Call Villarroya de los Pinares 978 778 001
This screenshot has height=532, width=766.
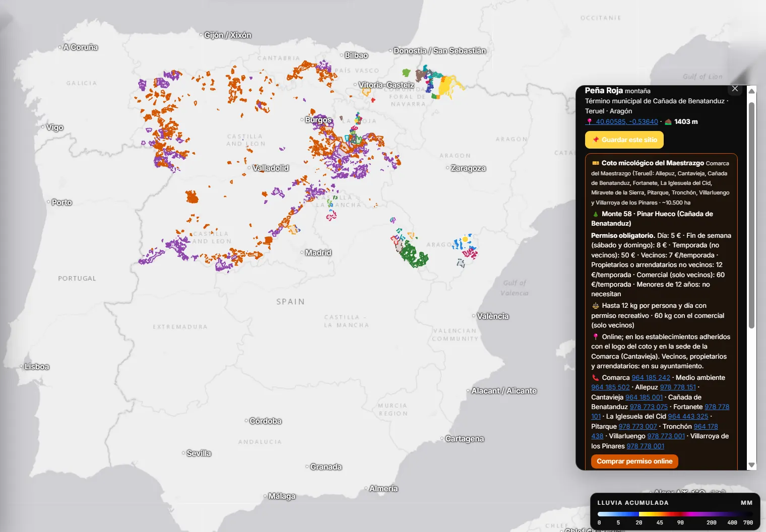tap(645, 446)
